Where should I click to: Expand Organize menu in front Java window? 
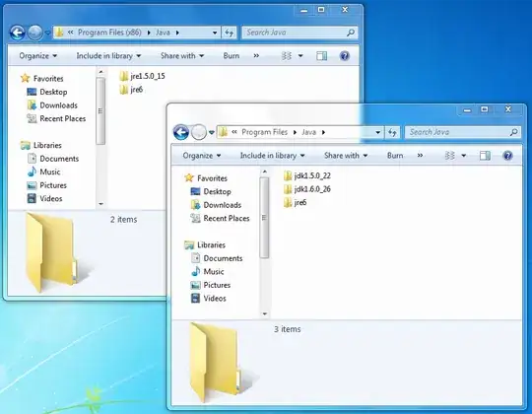coord(202,156)
